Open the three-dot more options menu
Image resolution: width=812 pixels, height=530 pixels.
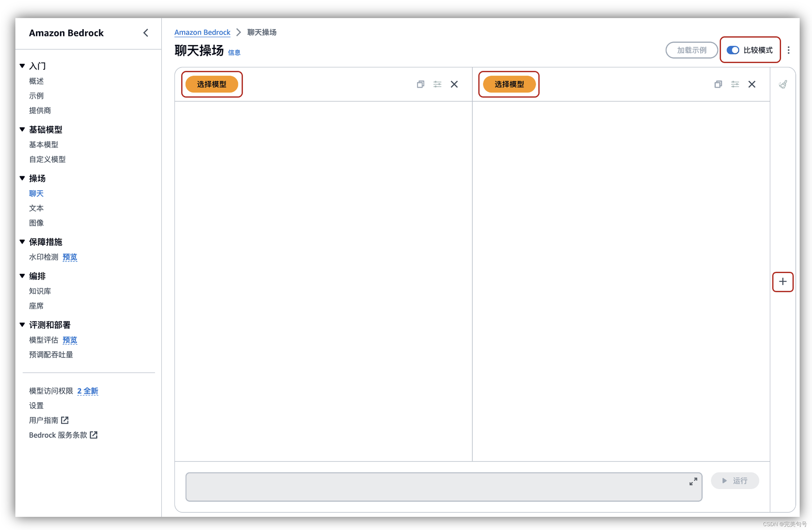tap(788, 50)
